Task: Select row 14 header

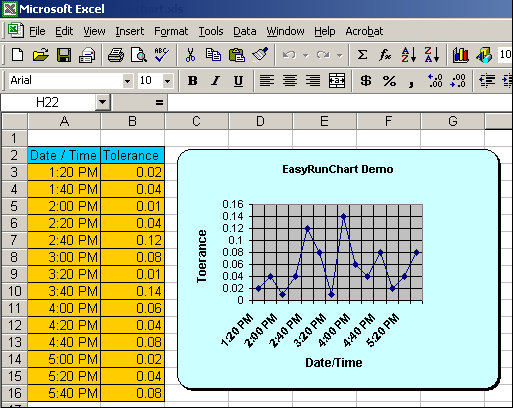Action: click(x=14, y=359)
